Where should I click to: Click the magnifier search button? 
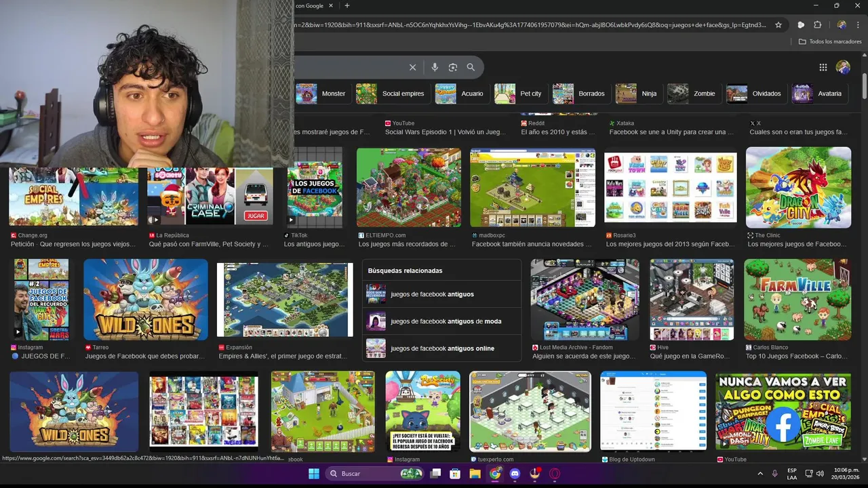coord(471,67)
